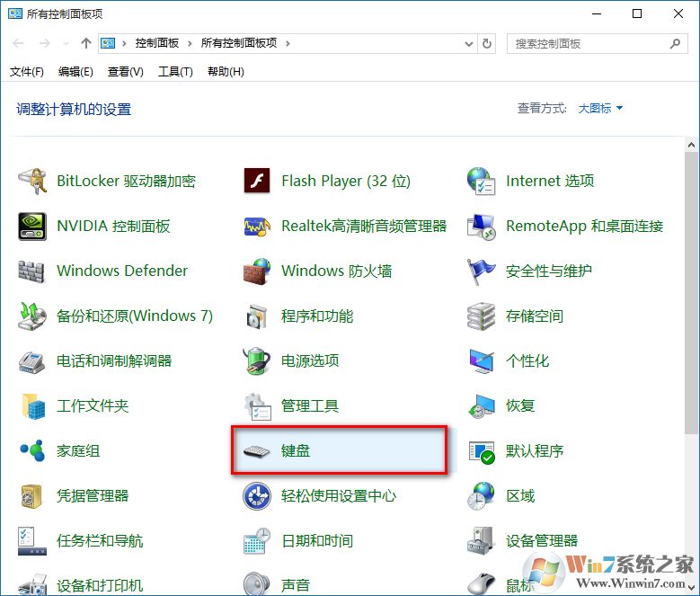Open the 个性化 monitor icon
This screenshot has width=700, height=596.
(481, 361)
